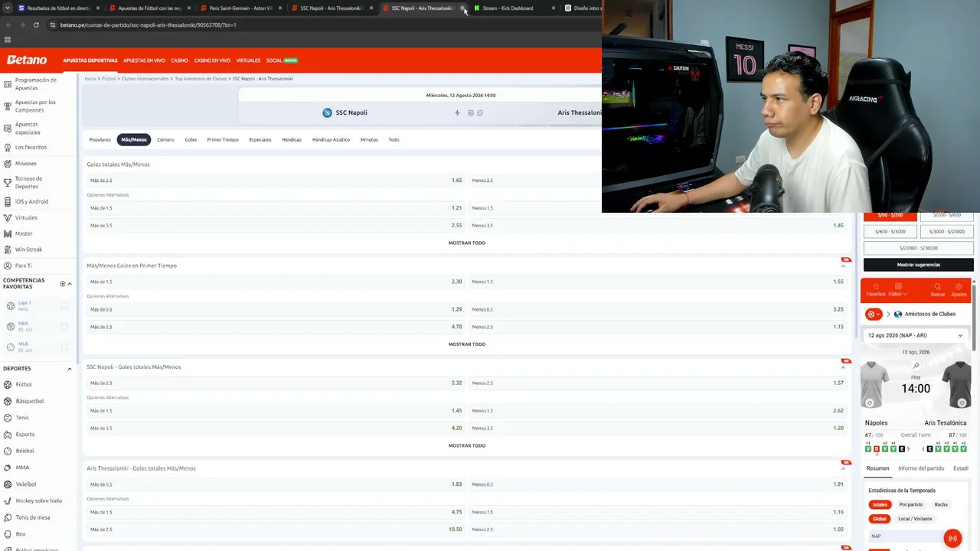The image size is (980, 551).
Task: Open the red sport selector dropdown
Action: click(x=874, y=315)
